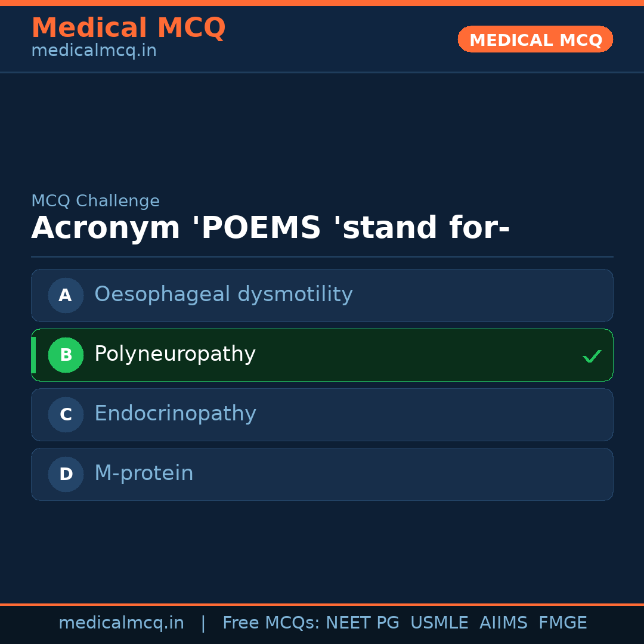This screenshot has height=644, width=644.
Task: Click the POEMS acronym question heading
Action: (x=270, y=228)
